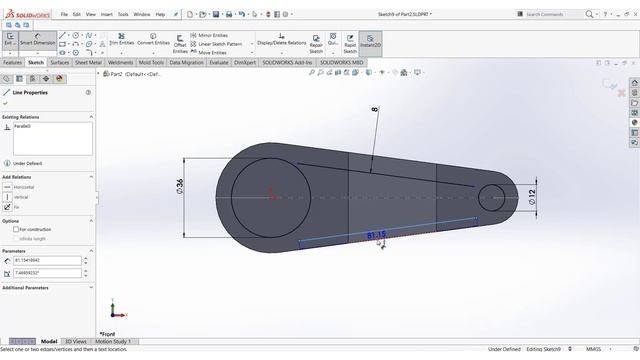Viewport: 640px width, 360px height.
Task: Click the Rebuild traffic light icon
Action: pyautogui.click(x=268, y=14)
